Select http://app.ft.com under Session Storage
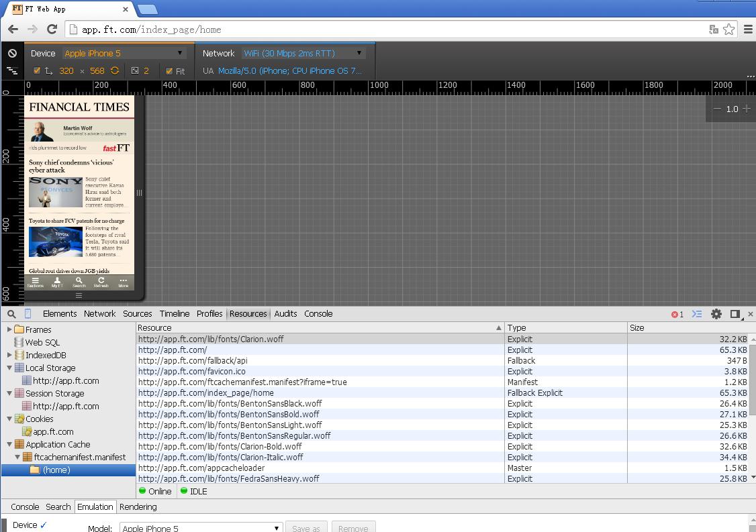This screenshot has width=756, height=532. point(66,407)
